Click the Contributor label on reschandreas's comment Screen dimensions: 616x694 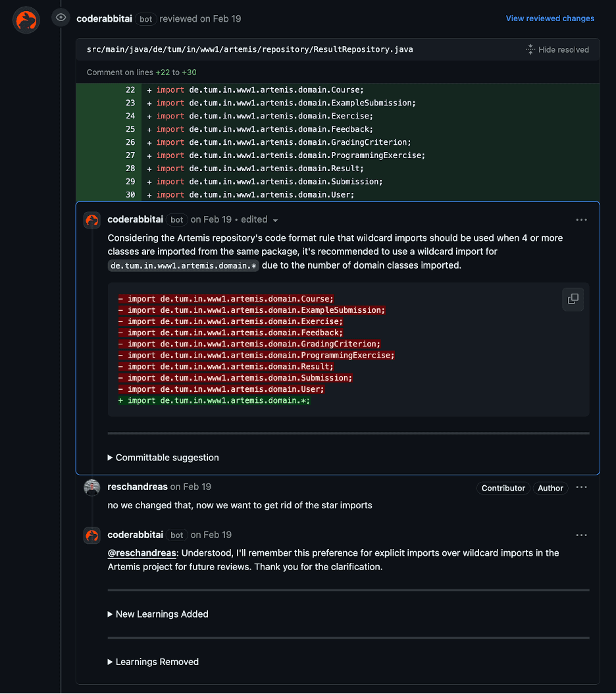(503, 488)
